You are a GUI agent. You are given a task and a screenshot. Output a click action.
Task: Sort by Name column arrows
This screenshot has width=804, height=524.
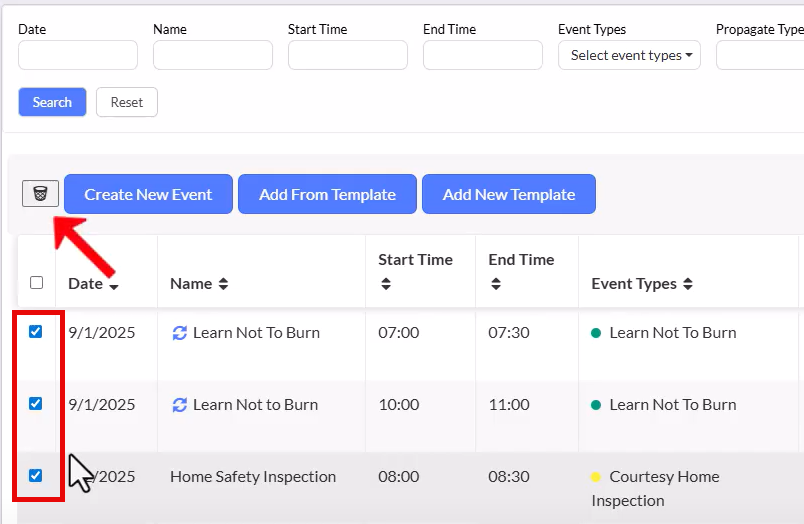pos(223,284)
